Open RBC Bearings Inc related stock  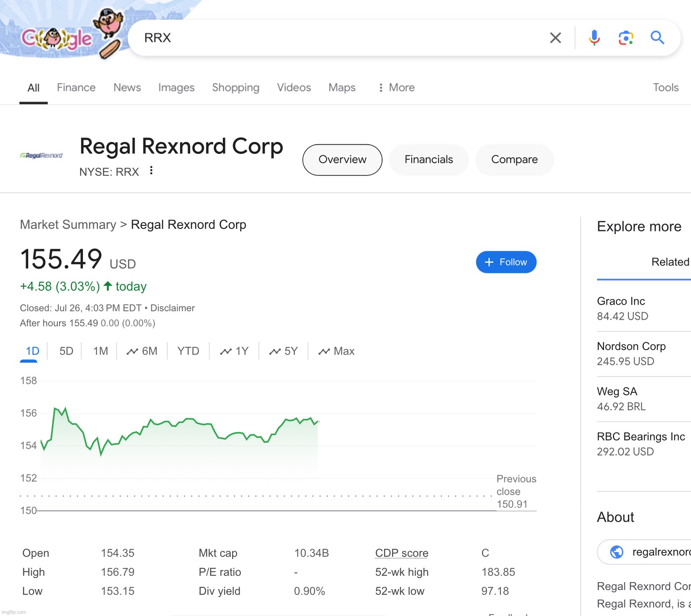point(644,444)
